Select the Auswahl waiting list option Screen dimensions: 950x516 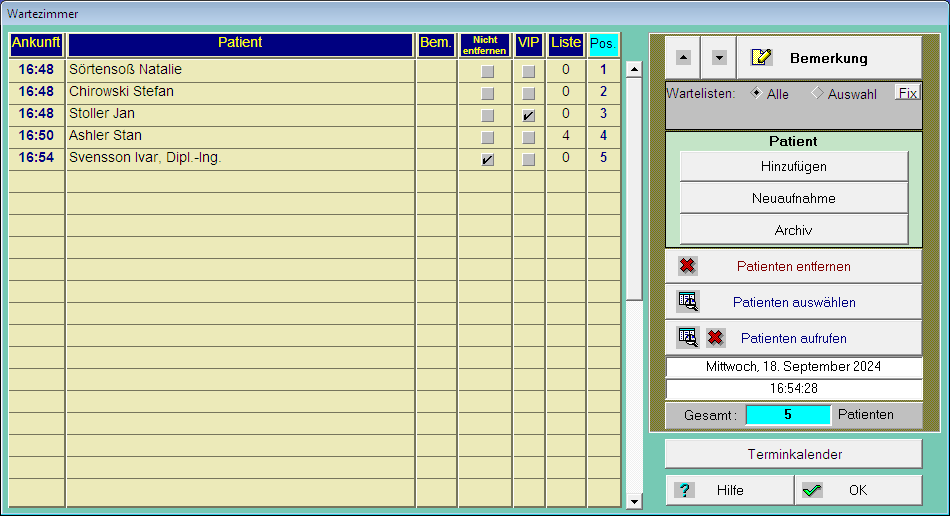[x=816, y=93]
